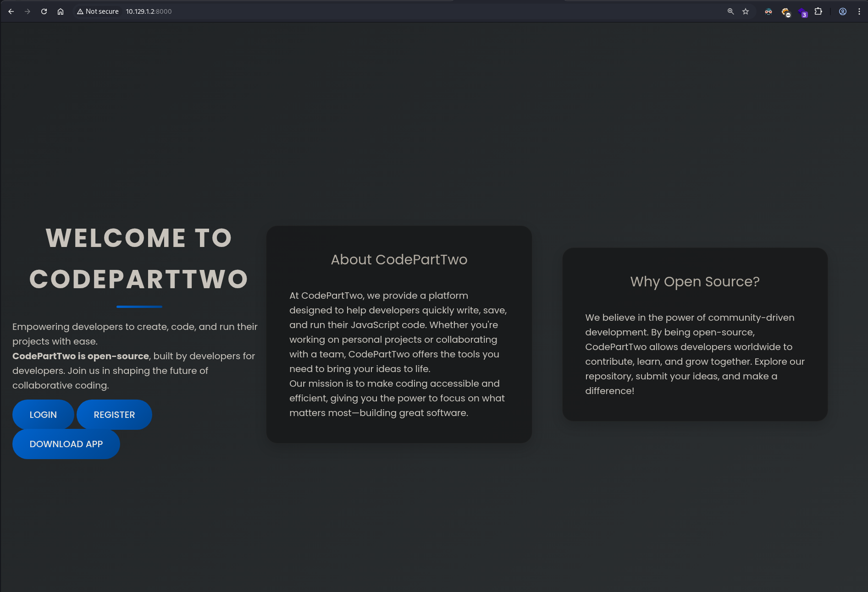Click the forward navigation arrow
868x592 pixels.
[x=28, y=11]
